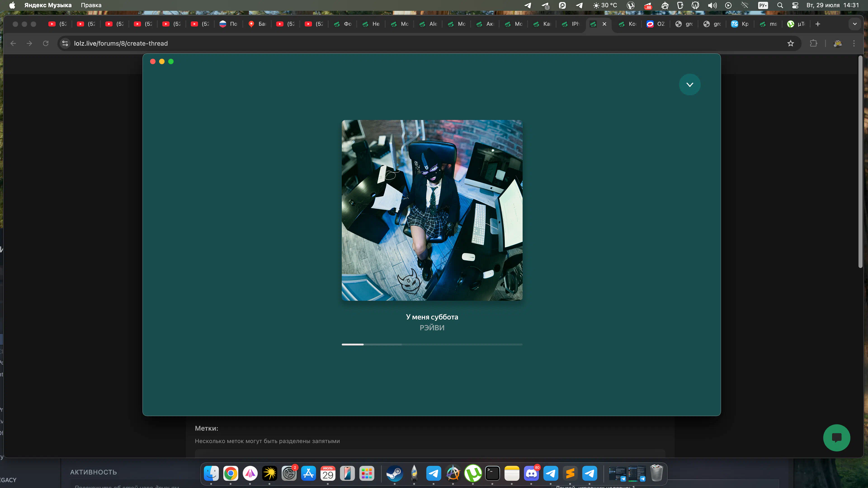Open the weather 30 °C menu bar item
Viewport: 868px width, 488px height.
point(605,5)
